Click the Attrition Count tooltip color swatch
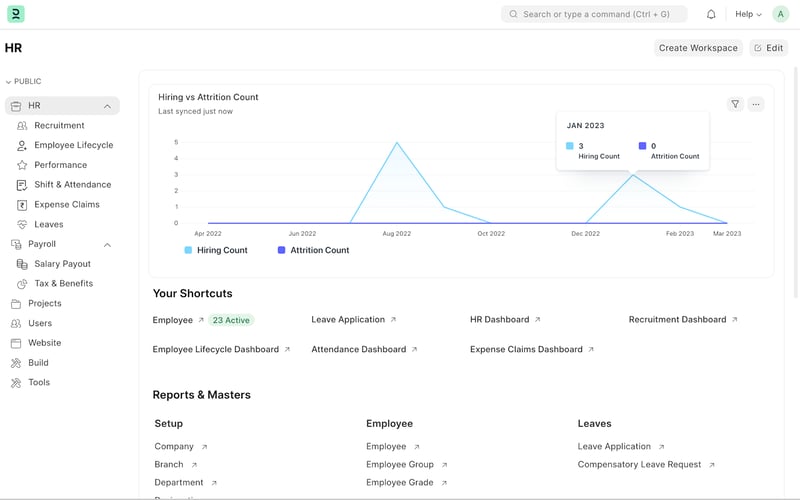Image resolution: width=800 pixels, height=500 pixels. [642, 146]
